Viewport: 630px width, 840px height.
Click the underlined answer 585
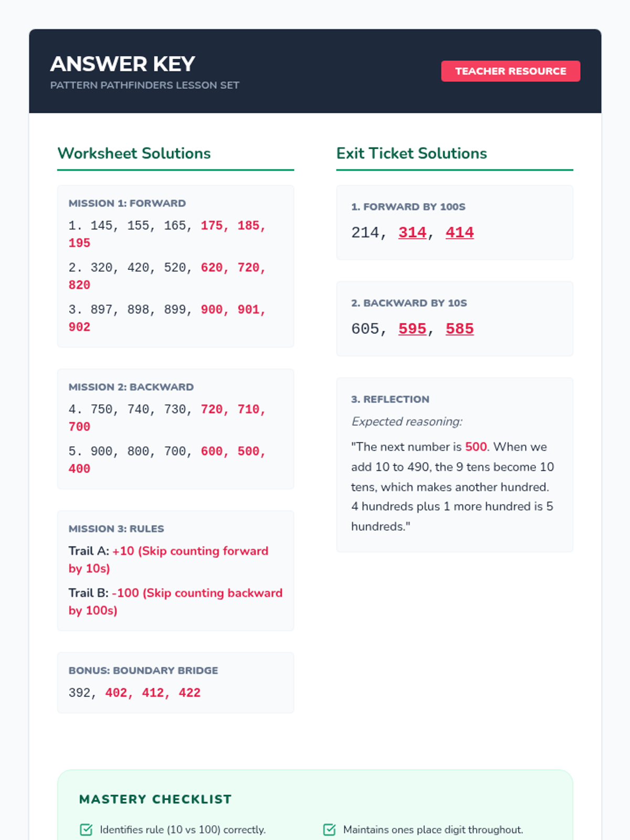459,329
